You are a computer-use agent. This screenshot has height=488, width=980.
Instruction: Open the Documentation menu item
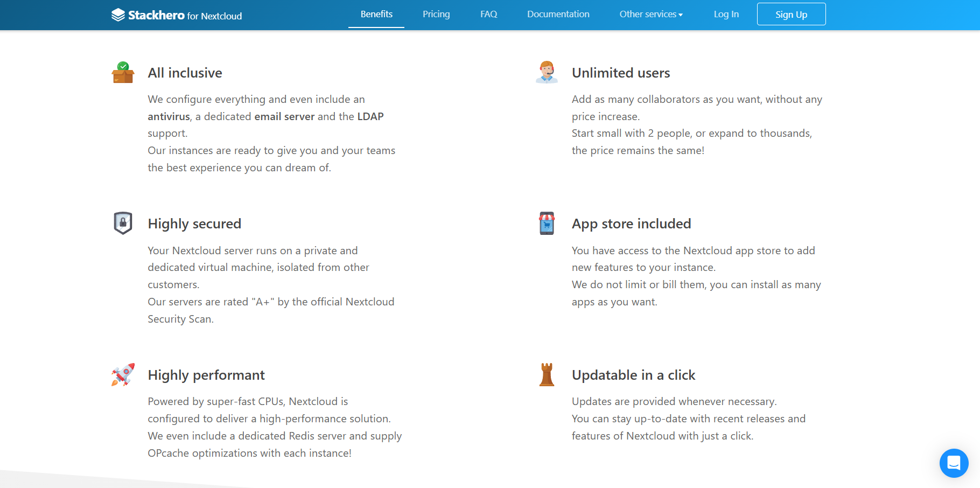558,15
